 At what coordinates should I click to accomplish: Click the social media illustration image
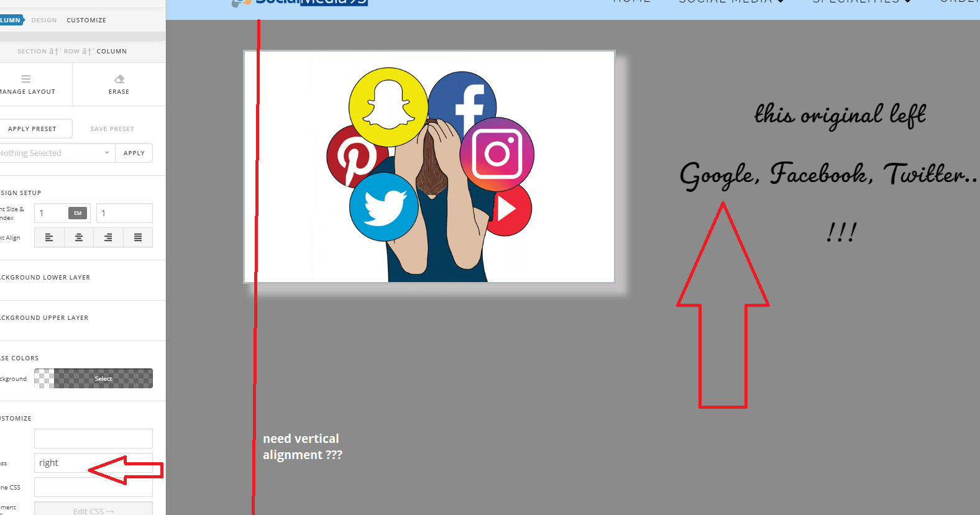[x=429, y=166]
